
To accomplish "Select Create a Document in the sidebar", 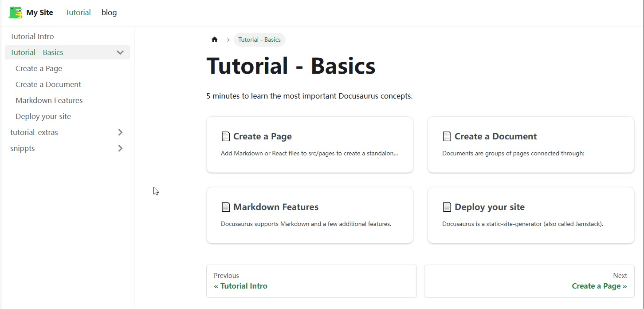I will coord(70,84).
